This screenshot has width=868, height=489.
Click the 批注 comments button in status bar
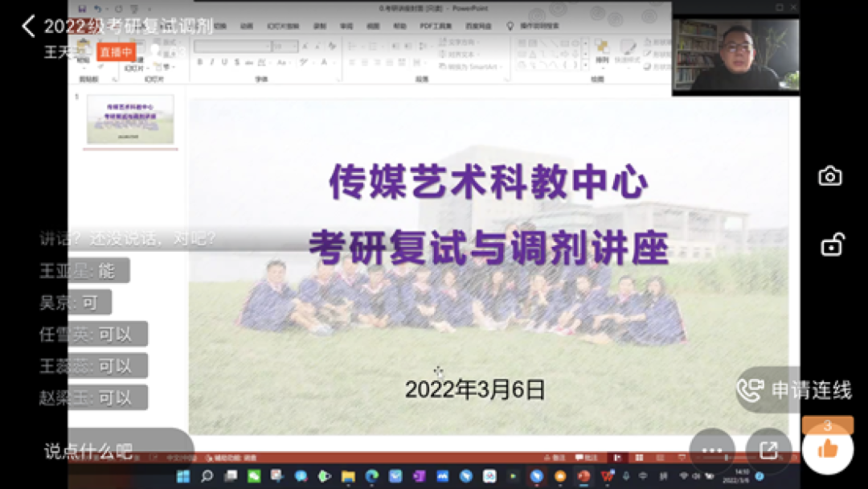click(x=587, y=458)
